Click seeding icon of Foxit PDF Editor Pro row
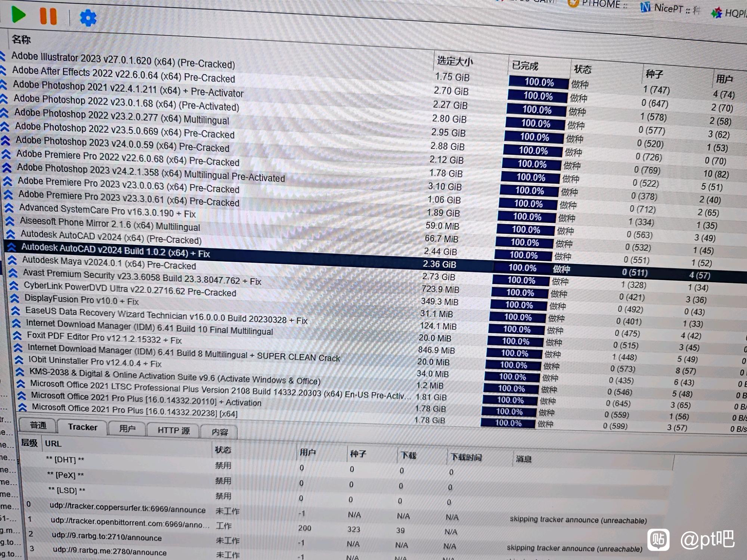This screenshot has width=747, height=560. (17, 336)
